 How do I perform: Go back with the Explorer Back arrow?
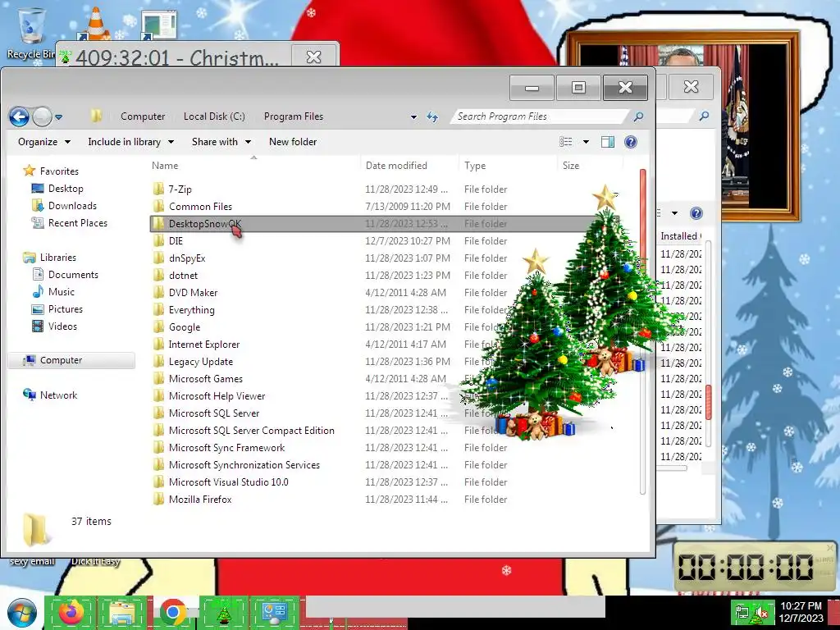(20, 116)
